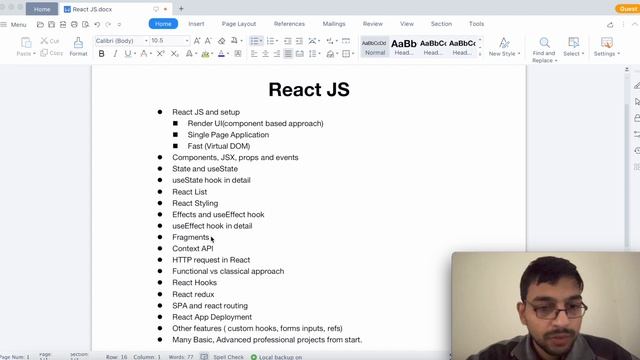Open the View tab
This screenshot has height=360, width=640.
[x=407, y=24]
